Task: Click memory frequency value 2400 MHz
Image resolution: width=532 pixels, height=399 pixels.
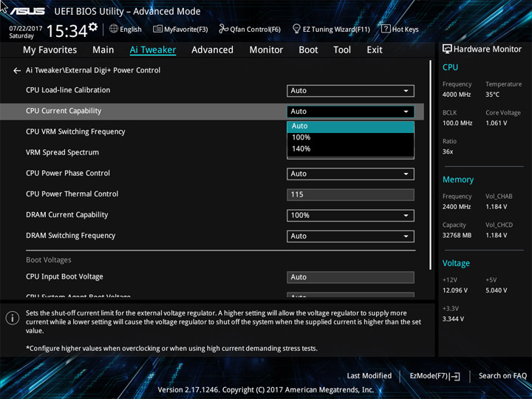Action: pyautogui.click(x=457, y=207)
